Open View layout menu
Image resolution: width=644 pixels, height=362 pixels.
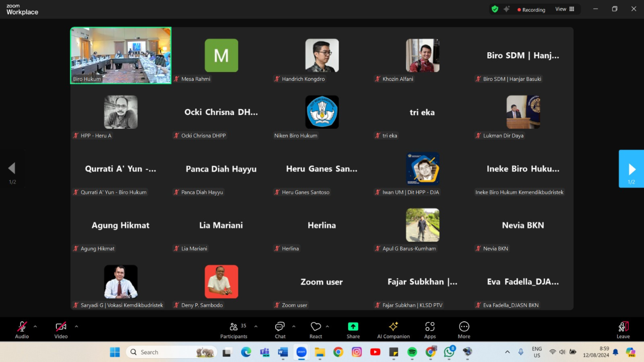point(565,9)
